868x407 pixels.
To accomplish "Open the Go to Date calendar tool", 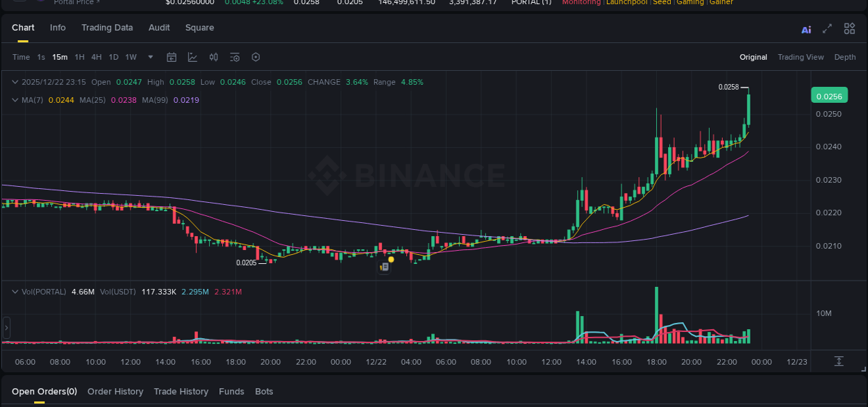I will coord(172,57).
